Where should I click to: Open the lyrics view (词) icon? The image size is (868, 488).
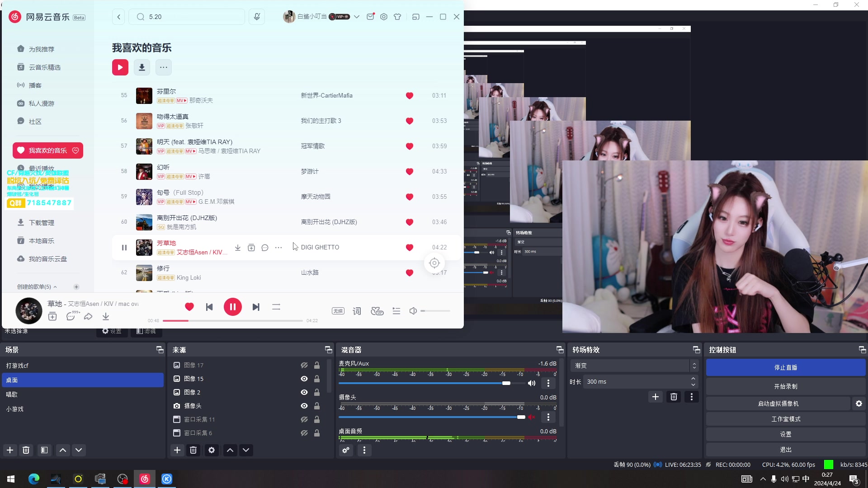click(357, 311)
